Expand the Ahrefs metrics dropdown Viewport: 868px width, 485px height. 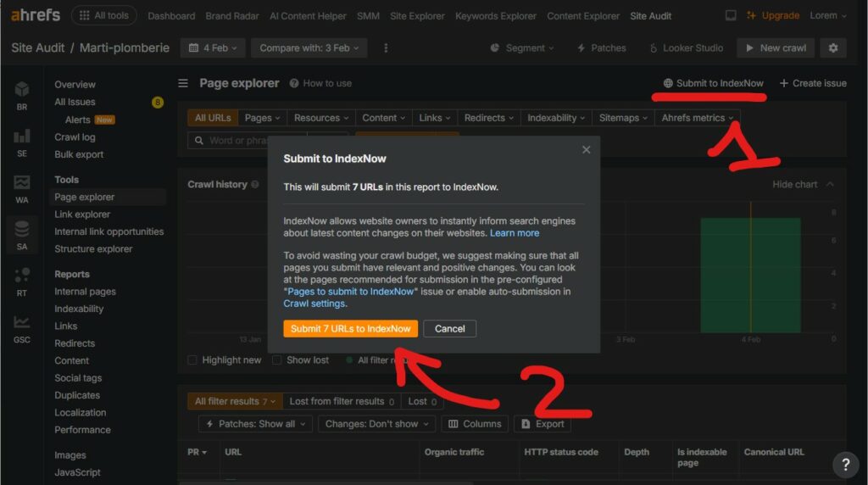(x=698, y=118)
